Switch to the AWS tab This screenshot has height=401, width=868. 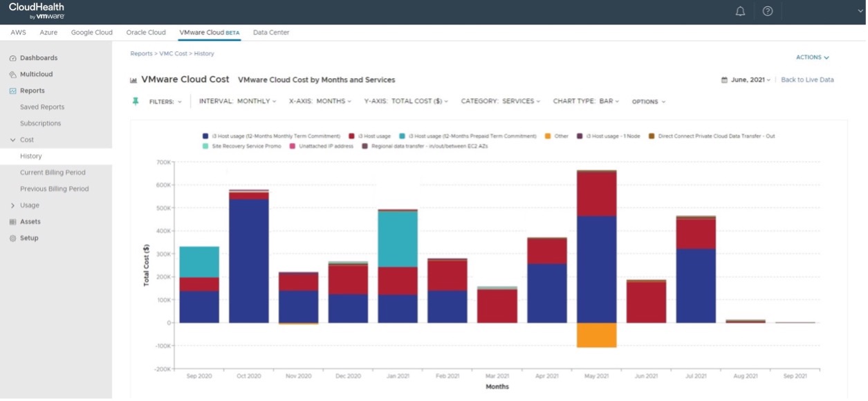tap(17, 32)
